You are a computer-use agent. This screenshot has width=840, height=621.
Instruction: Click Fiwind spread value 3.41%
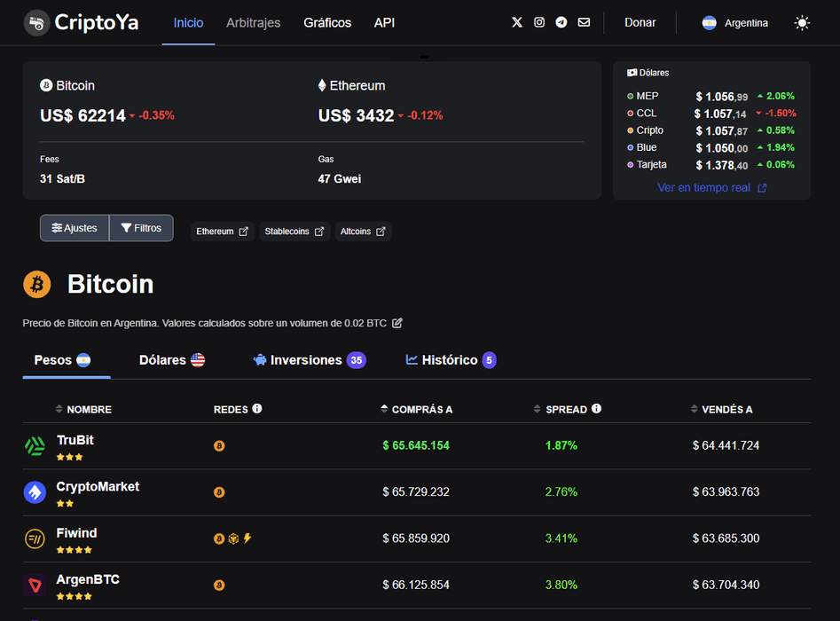(561, 538)
